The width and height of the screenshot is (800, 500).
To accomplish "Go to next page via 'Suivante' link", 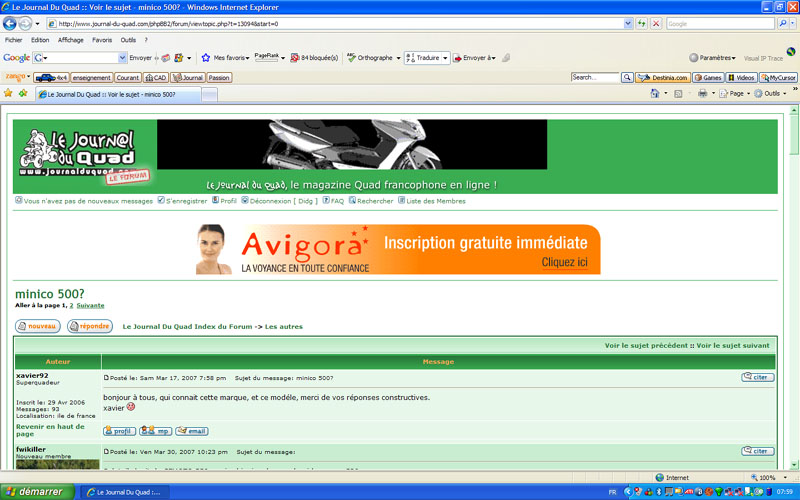I will [x=90, y=305].
